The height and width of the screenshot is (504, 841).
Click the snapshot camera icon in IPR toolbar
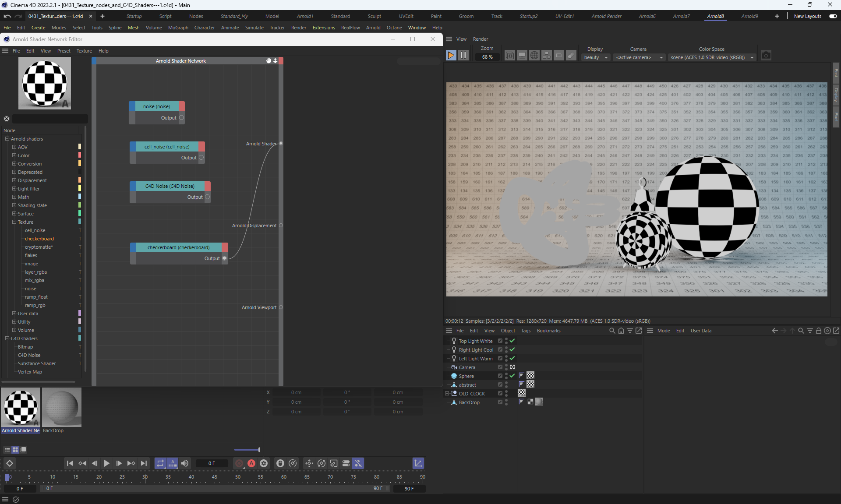[x=765, y=56]
